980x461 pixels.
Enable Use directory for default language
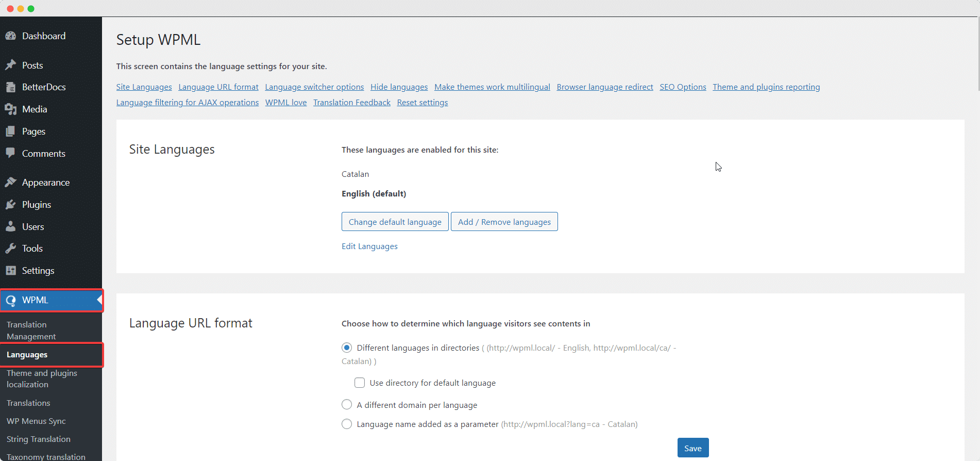click(360, 383)
